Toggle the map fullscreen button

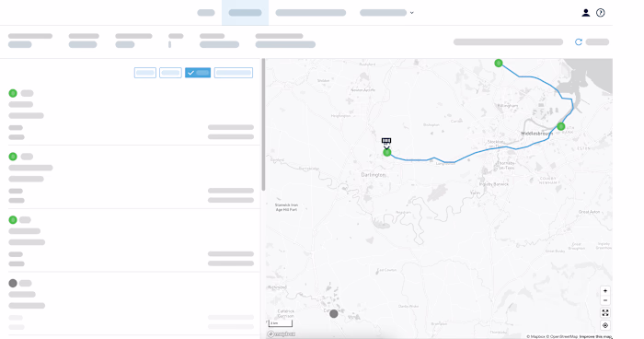[x=605, y=312]
